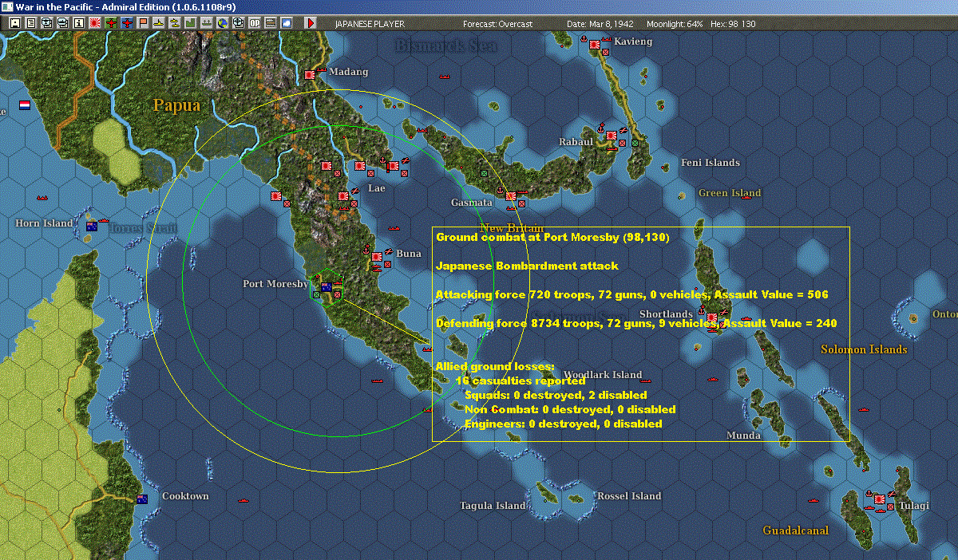Click the 'Papua' region label

coord(176,105)
